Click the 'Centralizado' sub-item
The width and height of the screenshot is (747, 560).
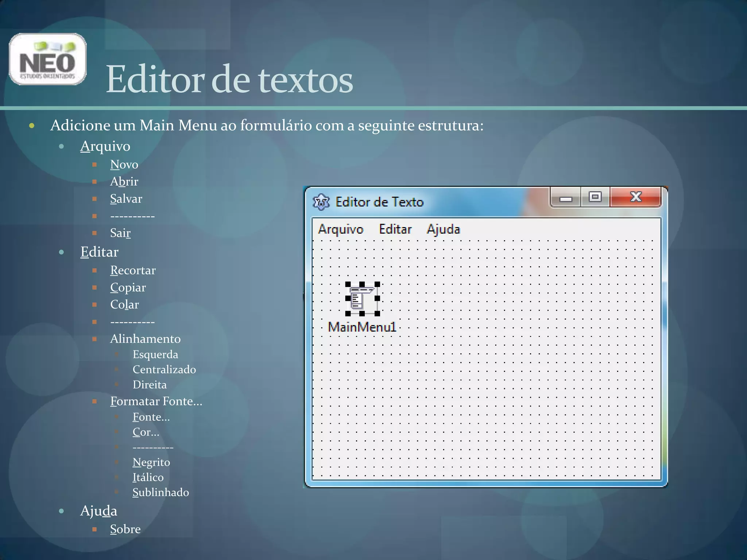click(x=164, y=369)
